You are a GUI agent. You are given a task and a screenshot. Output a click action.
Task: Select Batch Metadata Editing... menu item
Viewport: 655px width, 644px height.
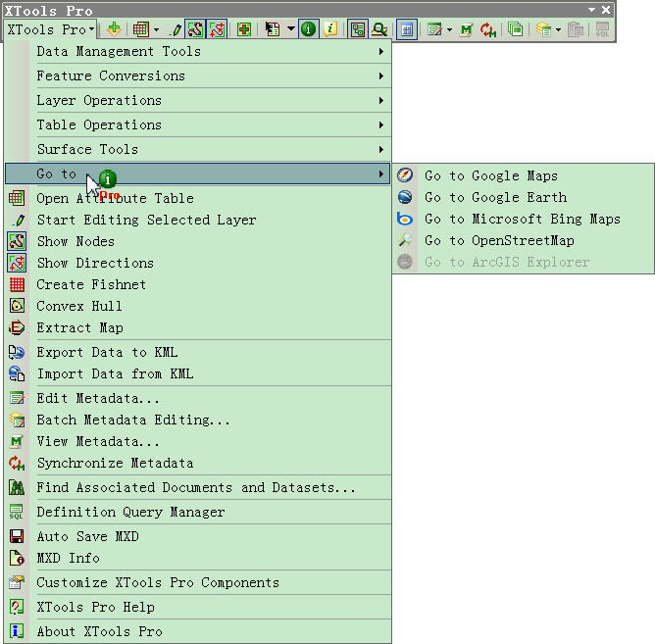[198, 420]
